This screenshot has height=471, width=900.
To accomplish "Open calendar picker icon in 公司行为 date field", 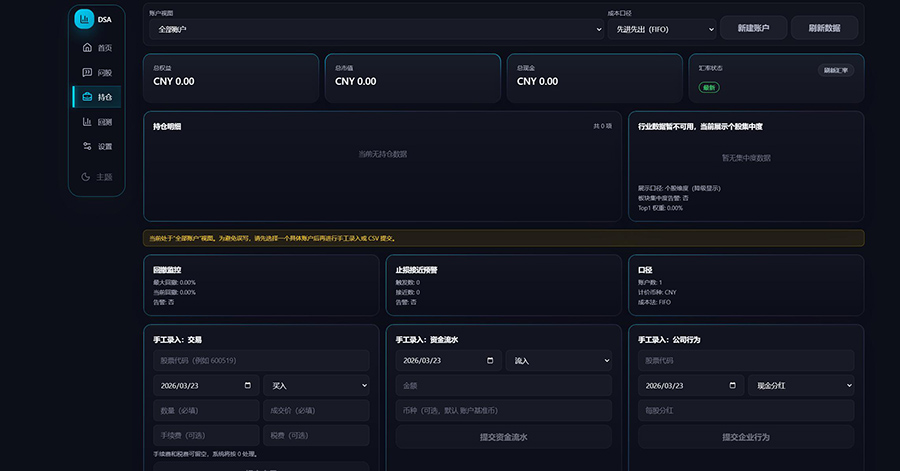I will pyautogui.click(x=733, y=385).
